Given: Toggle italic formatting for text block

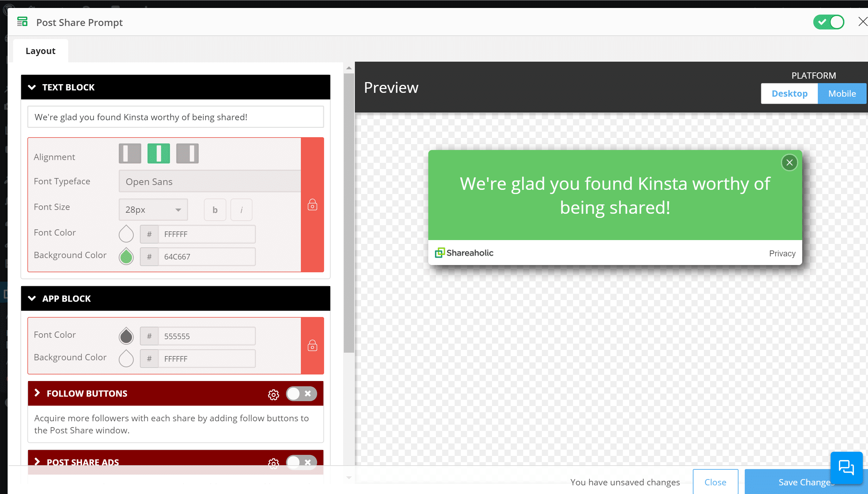Looking at the screenshot, I should click(241, 209).
